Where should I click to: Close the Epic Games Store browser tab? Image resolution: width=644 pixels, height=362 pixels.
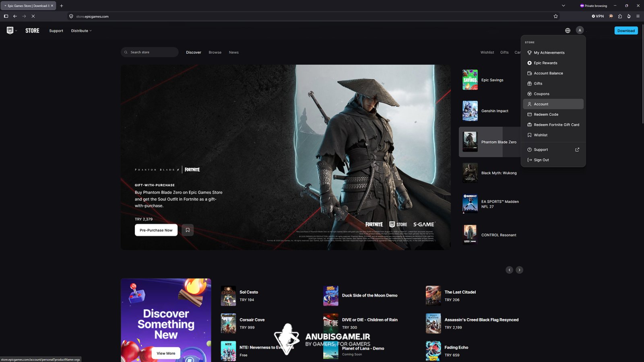pos(52,6)
